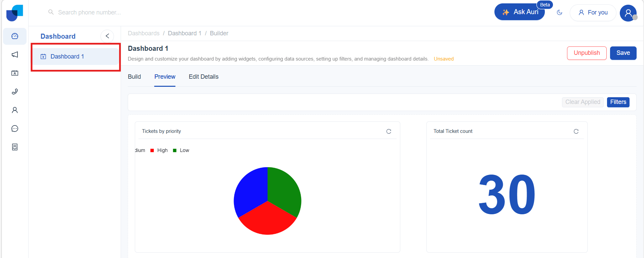The image size is (644, 258).
Task: Open the dashboard gauge icon in sidebar
Action: pyautogui.click(x=15, y=36)
